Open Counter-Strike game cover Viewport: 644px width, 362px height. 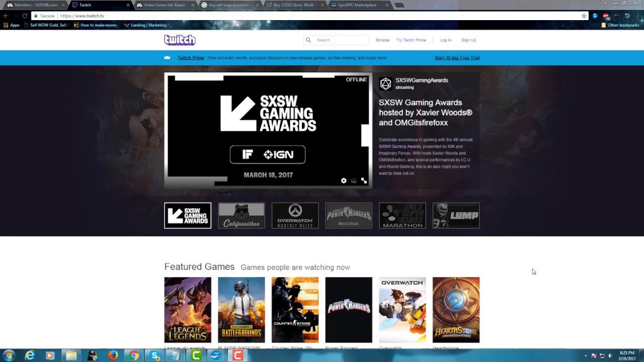coord(295,310)
